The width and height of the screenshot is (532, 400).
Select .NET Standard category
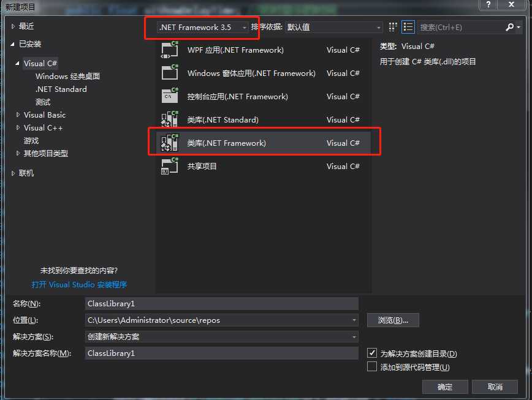(61, 89)
